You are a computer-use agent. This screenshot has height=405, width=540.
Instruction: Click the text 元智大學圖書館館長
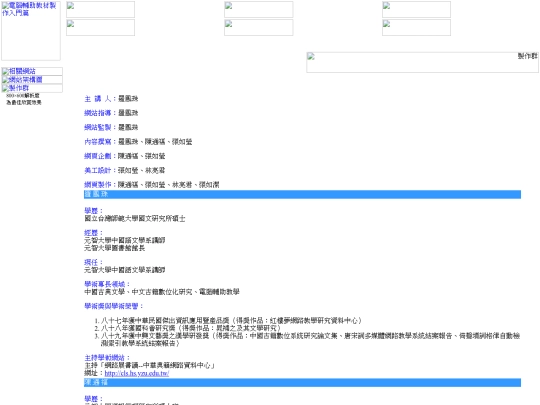[x=115, y=248]
